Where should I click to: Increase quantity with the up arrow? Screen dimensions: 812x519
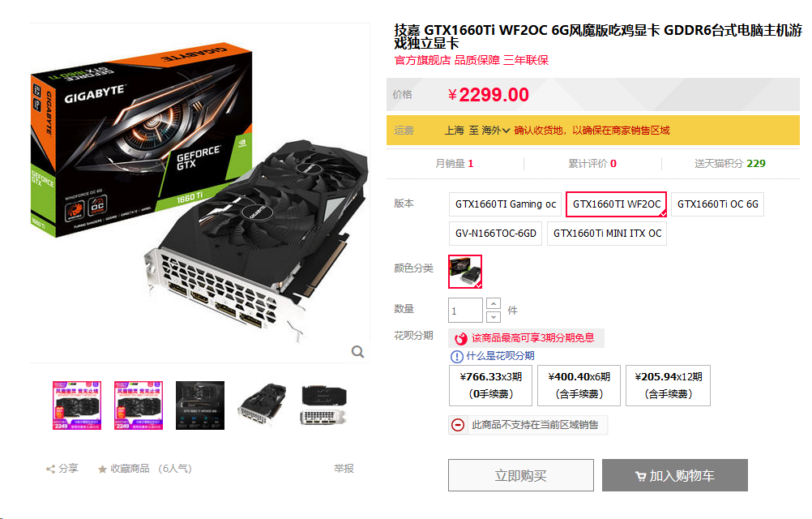point(494,303)
